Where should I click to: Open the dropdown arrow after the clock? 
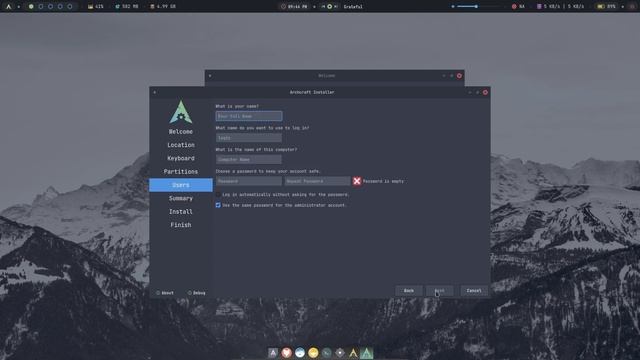click(314, 7)
